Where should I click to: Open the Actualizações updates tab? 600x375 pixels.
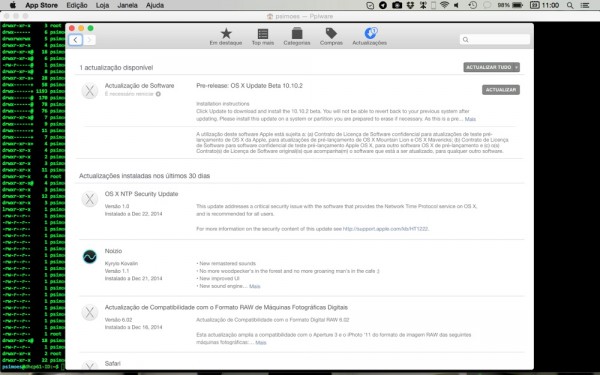click(370, 37)
